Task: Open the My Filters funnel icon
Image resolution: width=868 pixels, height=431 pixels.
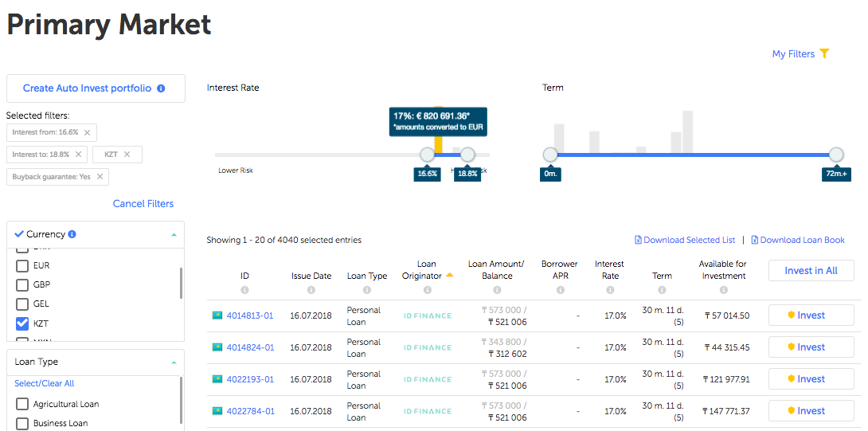Action: 824,53
